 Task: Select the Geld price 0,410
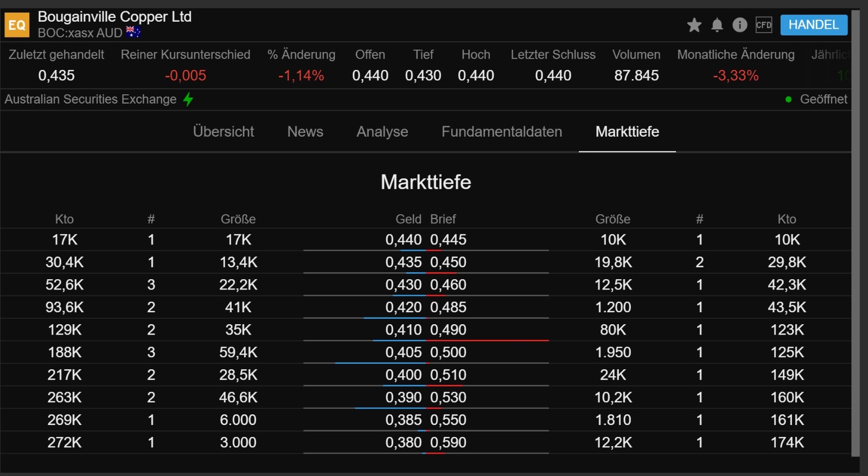tap(404, 330)
